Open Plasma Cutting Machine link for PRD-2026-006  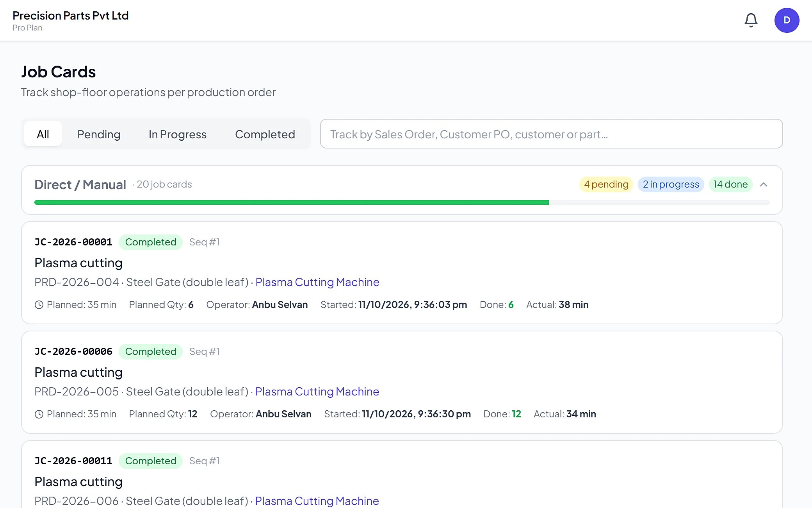click(317, 501)
